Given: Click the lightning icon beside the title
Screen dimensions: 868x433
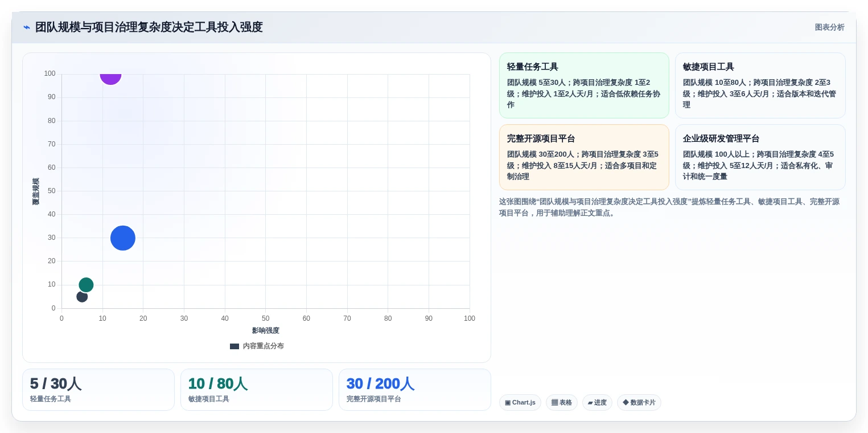Looking at the screenshot, I should click(27, 27).
